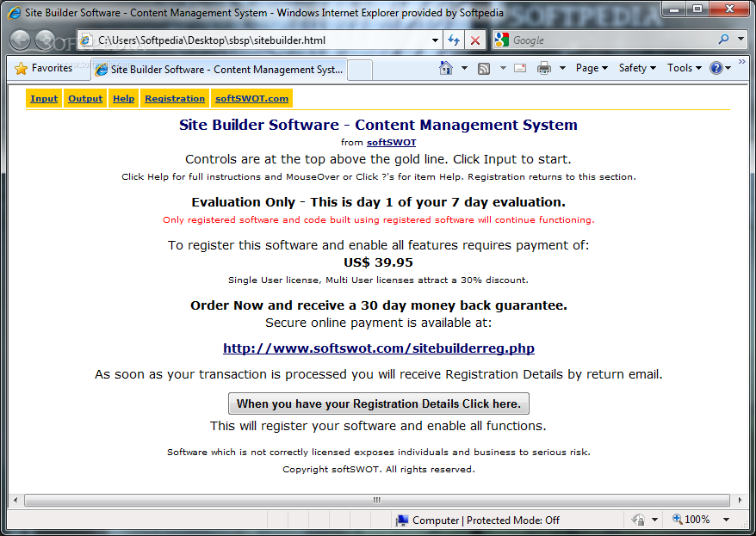The height and width of the screenshot is (536, 756).
Task: Select the Site Builder Software tab
Action: pyautogui.click(x=220, y=70)
